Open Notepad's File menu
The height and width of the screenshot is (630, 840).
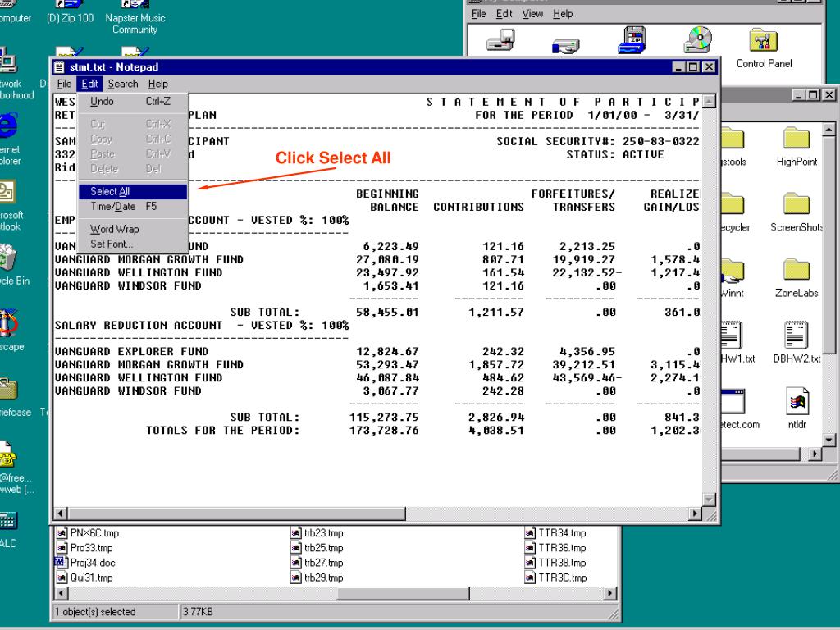[64, 84]
